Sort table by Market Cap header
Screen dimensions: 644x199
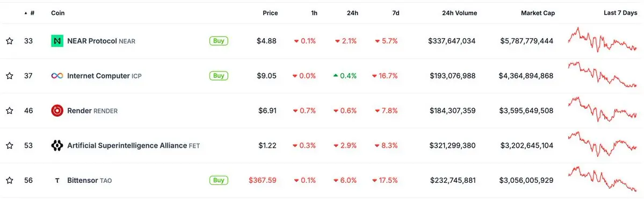click(538, 13)
